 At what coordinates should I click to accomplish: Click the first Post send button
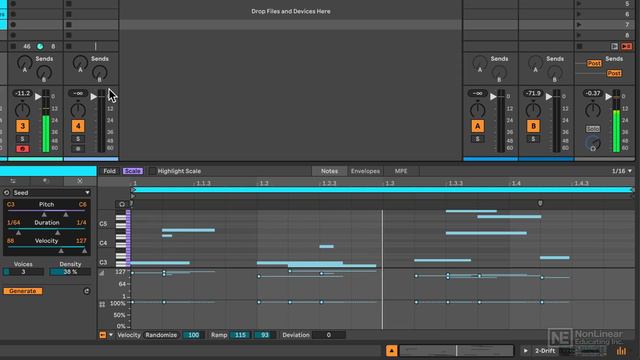[594, 63]
